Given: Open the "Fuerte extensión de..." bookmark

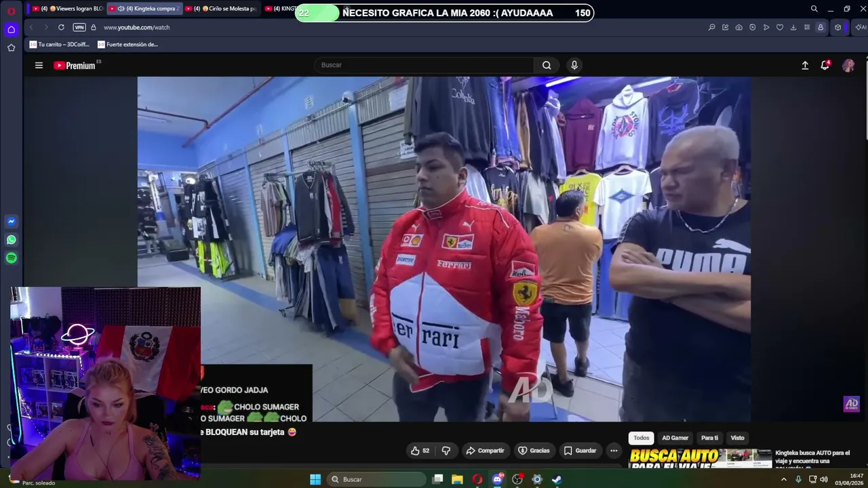Looking at the screenshot, I should (127, 45).
